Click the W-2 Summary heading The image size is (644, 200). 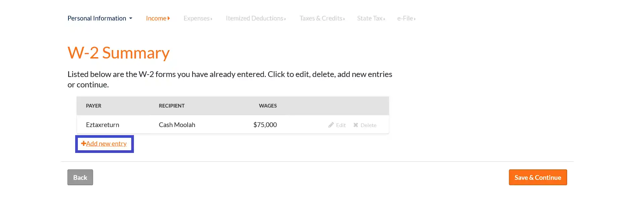tap(118, 53)
